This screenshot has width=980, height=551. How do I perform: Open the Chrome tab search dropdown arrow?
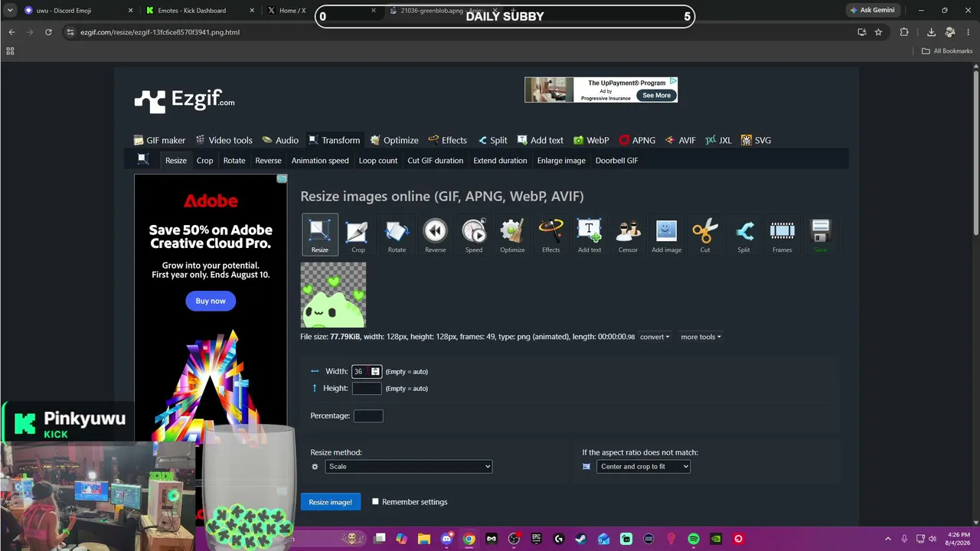tap(10, 11)
